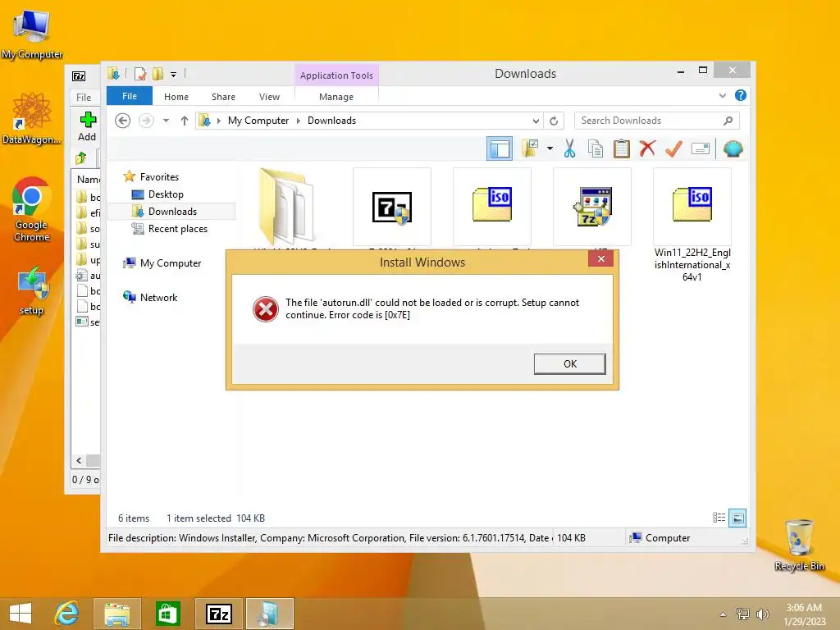The height and width of the screenshot is (630, 840).
Task: Click the Forward navigation arrow
Action: coord(146,121)
